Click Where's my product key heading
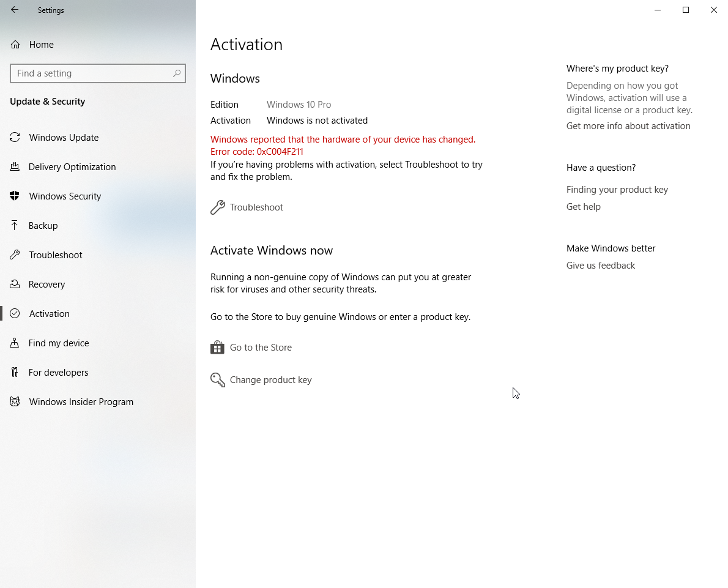 click(x=617, y=69)
